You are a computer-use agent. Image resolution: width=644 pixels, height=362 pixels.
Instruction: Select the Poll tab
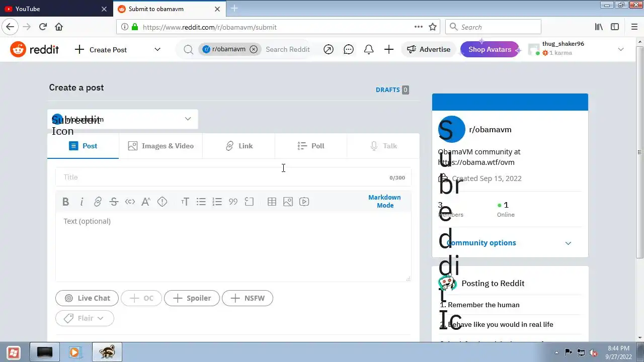click(x=311, y=146)
